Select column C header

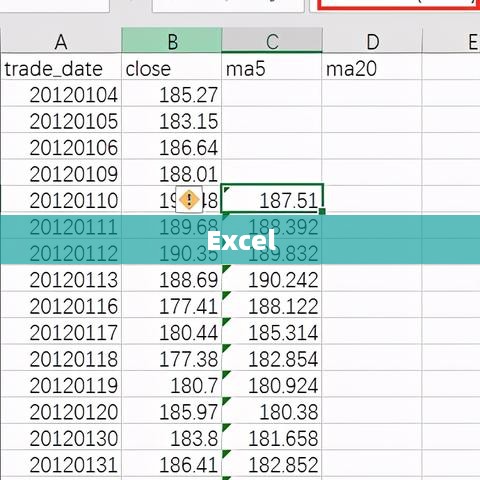point(272,41)
